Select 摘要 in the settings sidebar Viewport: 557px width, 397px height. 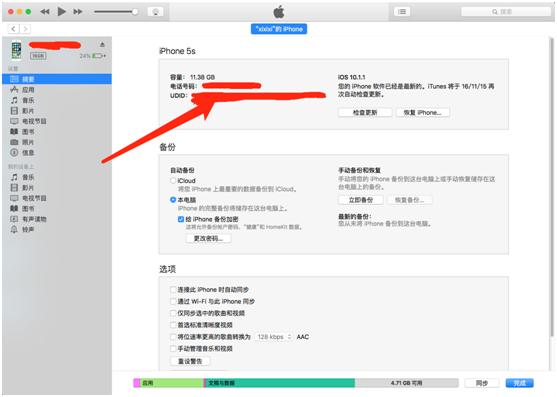click(x=57, y=79)
